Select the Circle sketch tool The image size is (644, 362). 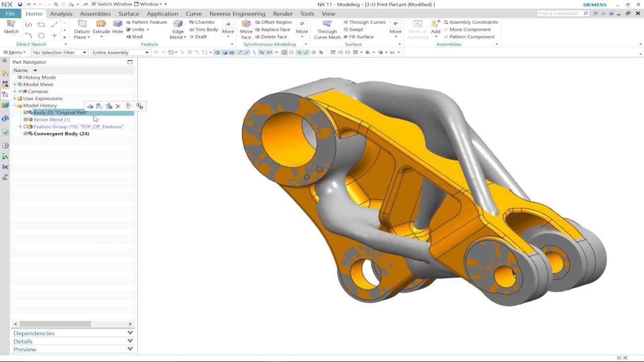coord(41,36)
